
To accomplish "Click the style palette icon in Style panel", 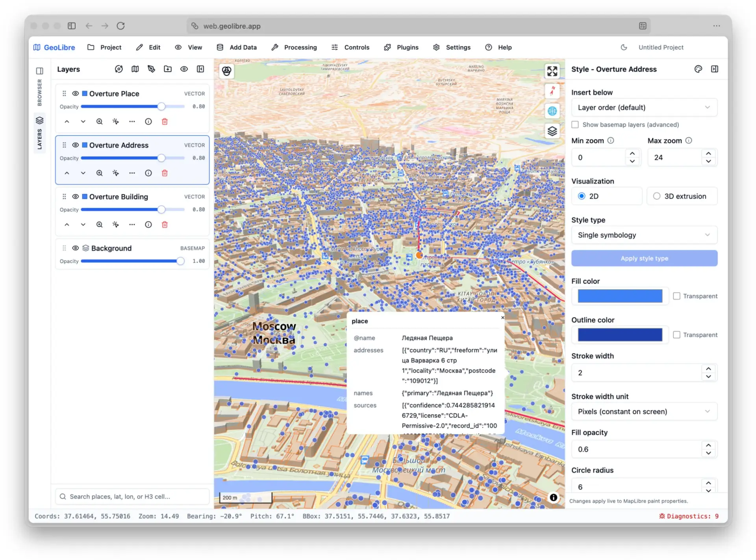I will coord(698,69).
